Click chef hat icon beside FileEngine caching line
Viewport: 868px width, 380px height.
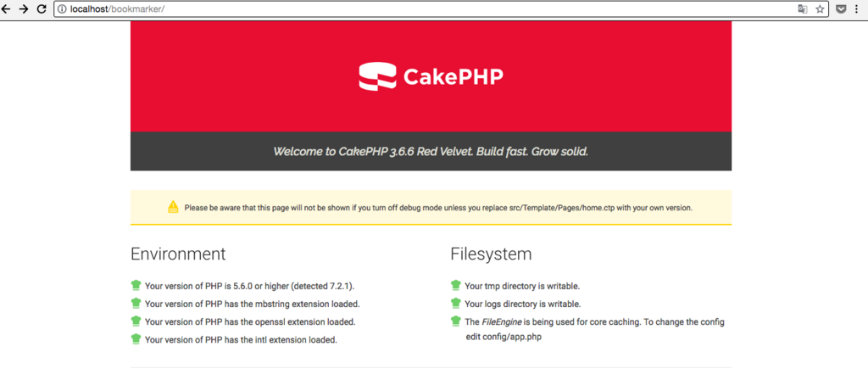click(456, 321)
